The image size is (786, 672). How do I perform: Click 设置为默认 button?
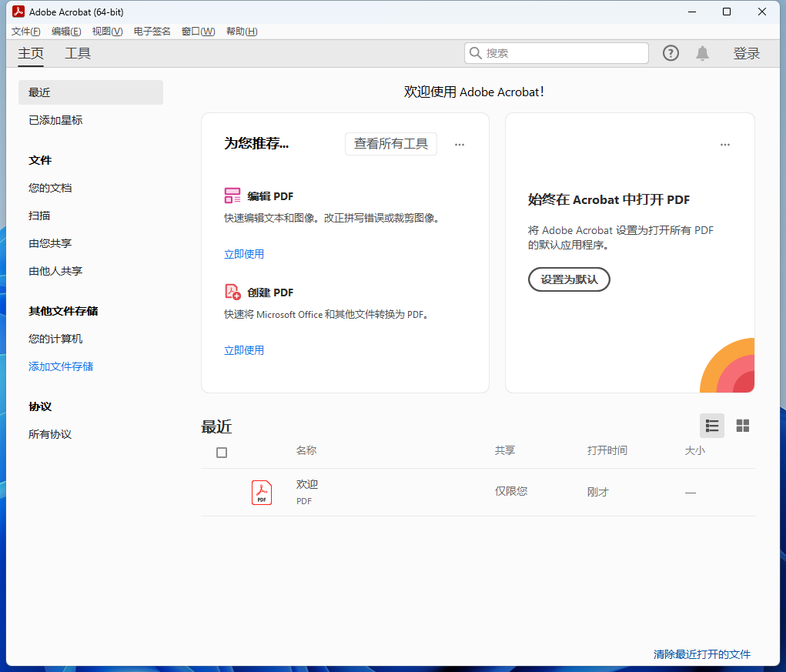[x=569, y=279]
